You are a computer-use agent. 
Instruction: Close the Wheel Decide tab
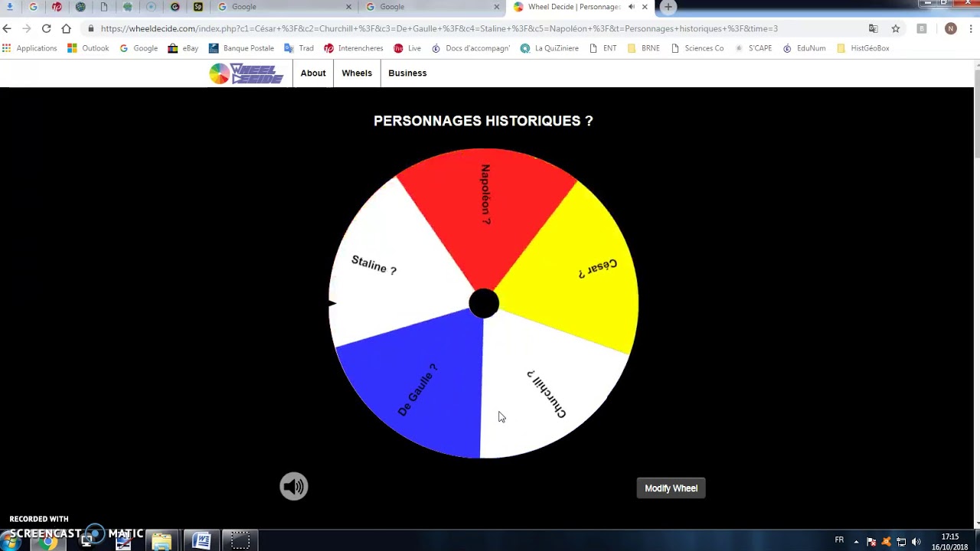click(x=645, y=7)
